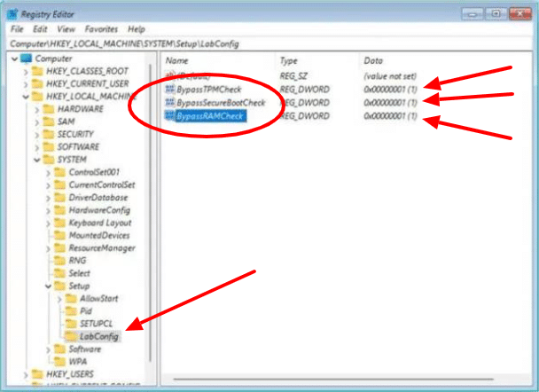Select the ResourceManager folder icon

tap(59, 248)
